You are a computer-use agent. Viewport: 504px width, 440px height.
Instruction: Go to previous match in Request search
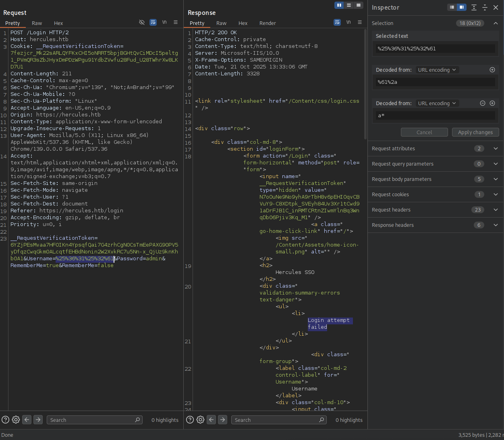pyautogui.click(x=27, y=419)
